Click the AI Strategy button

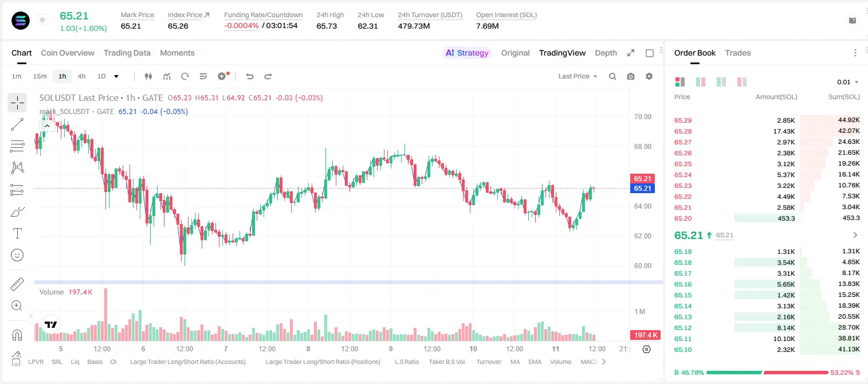467,53
